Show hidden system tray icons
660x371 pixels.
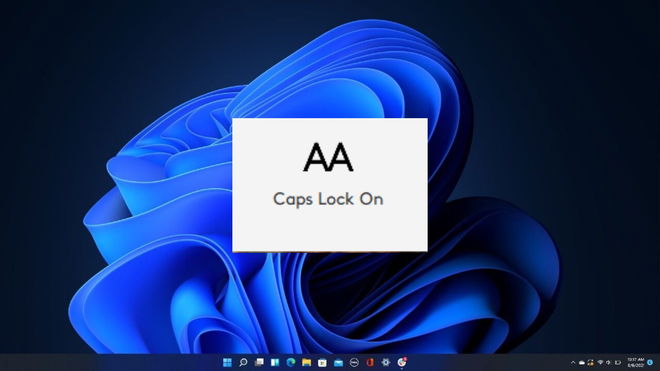573,363
